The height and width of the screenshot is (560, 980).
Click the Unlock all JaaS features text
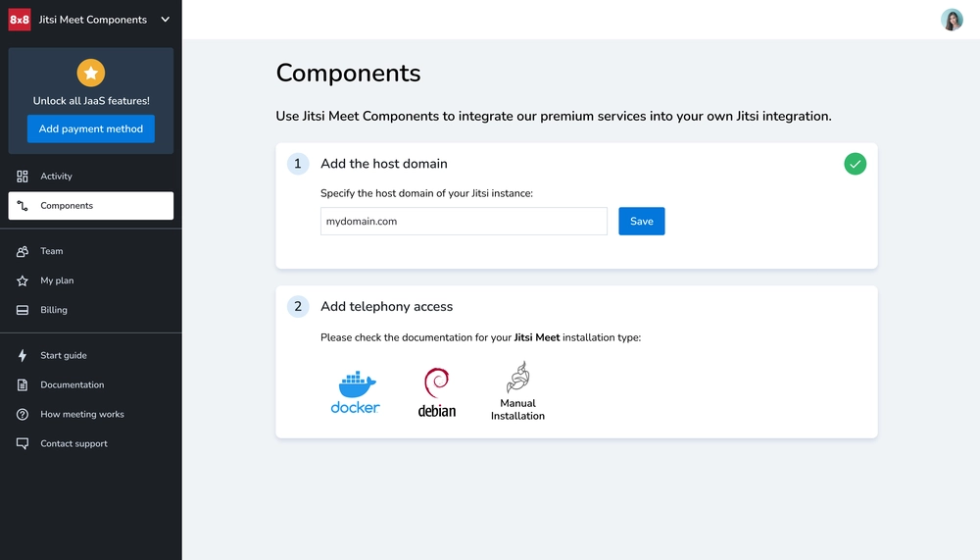[91, 101]
